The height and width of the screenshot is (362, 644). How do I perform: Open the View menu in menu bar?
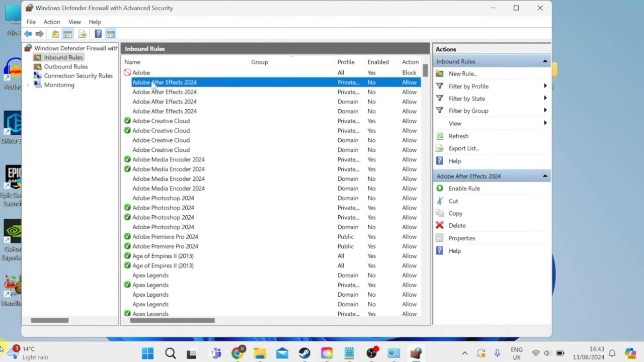(74, 22)
